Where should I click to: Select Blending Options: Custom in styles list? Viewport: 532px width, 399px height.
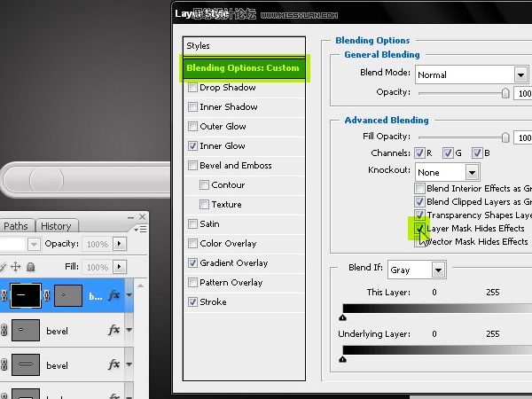point(244,68)
